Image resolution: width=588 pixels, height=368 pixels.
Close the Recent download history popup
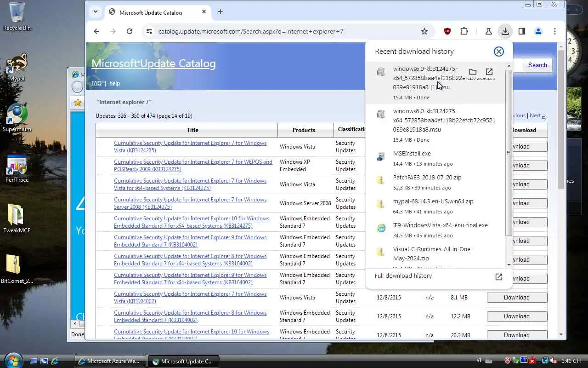coord(498,52)
